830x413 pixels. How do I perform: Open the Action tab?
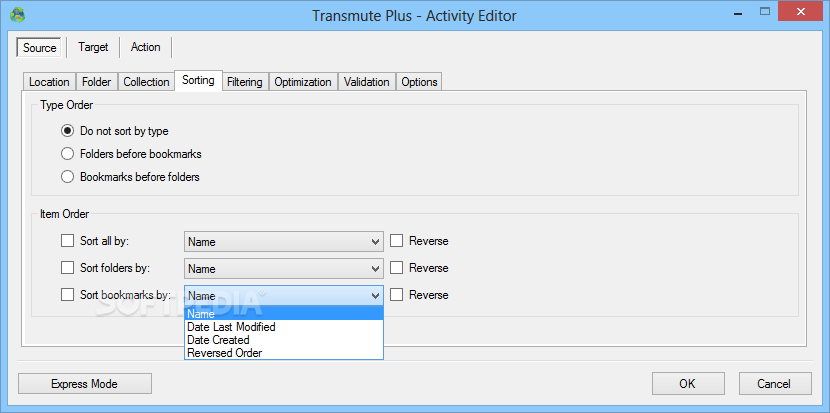coord(146,47)
